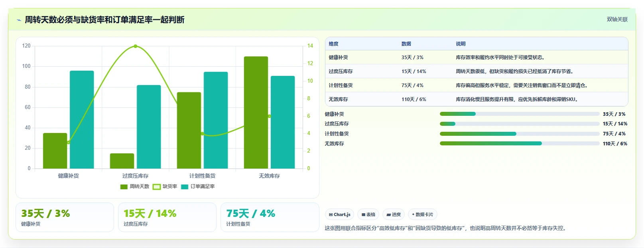Image resolution: width=644 pixels, height=248 pixels.
Task: Click the 缺货率 line point for 健康补货
Action: coord(69,142)
